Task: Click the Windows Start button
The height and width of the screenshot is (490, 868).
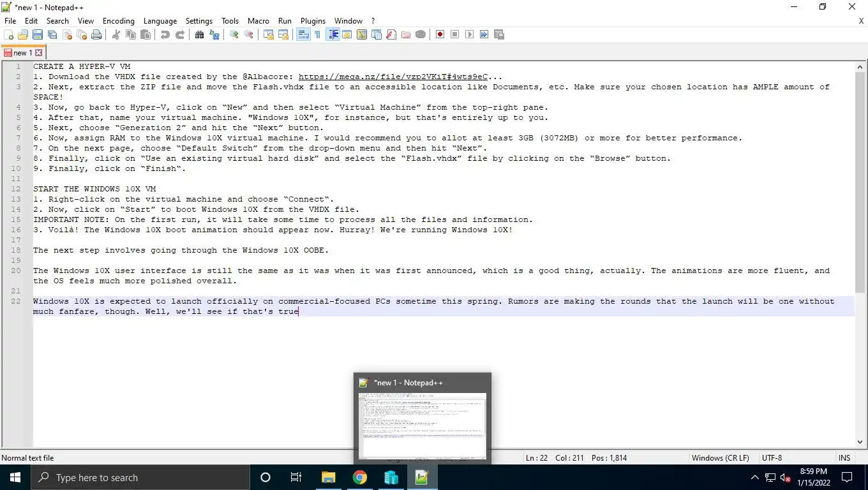Action: coord(15,477)
